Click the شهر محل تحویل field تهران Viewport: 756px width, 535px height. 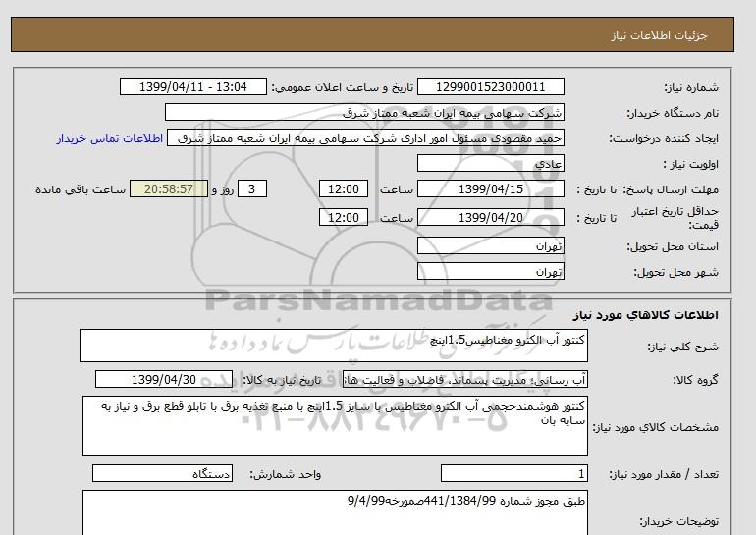pyautogui.click(x=490, y=271)
